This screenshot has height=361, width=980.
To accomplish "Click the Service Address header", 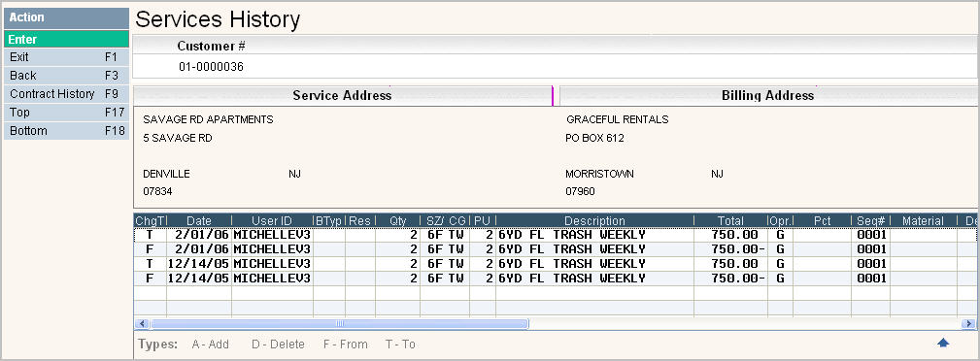I will coord(343,95).
